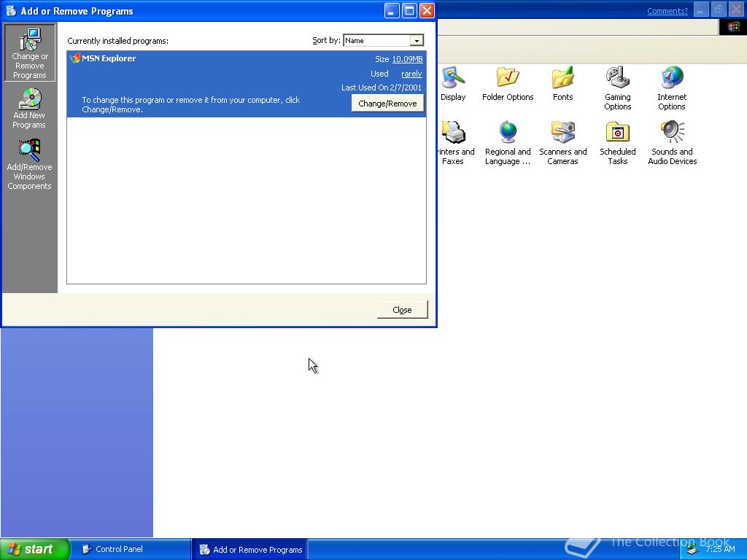The width and height of the screenshot is (747, 560).
Task: Open Folder Options in Control Panel
Action: 508,85
